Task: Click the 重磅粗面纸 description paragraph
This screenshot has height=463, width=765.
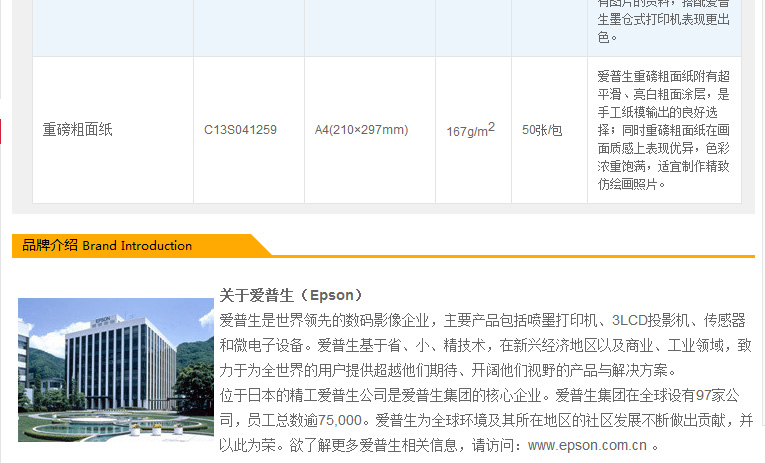Action: (x=663, y=130)
